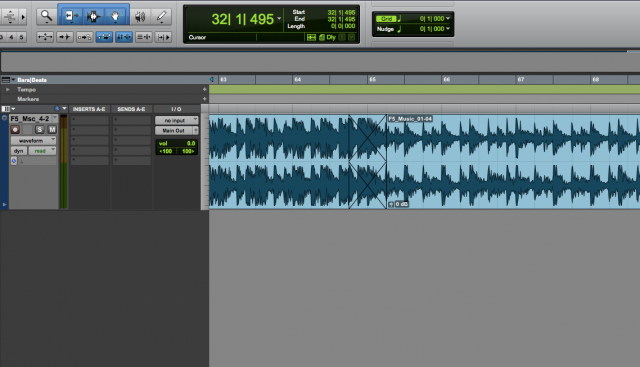Screen dimensions: 640x367
Task: Select the Selector waveform tool
Action: pyautogui.click(x=93, y=16)
